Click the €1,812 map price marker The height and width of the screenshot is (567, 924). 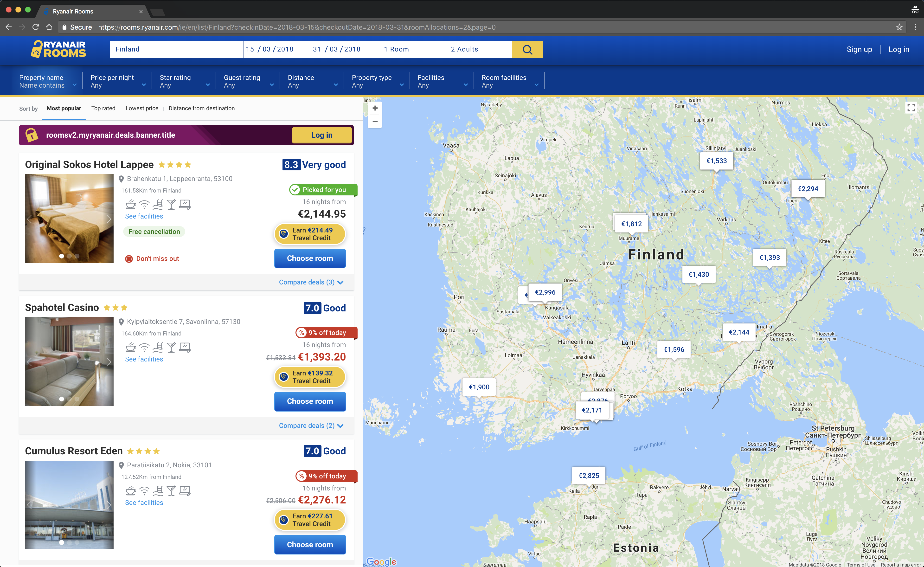pyautogui.click(x=631, y=224)
